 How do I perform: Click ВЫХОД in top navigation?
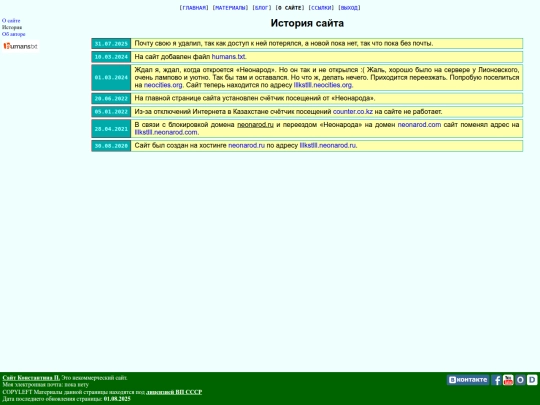pos(349,8)
